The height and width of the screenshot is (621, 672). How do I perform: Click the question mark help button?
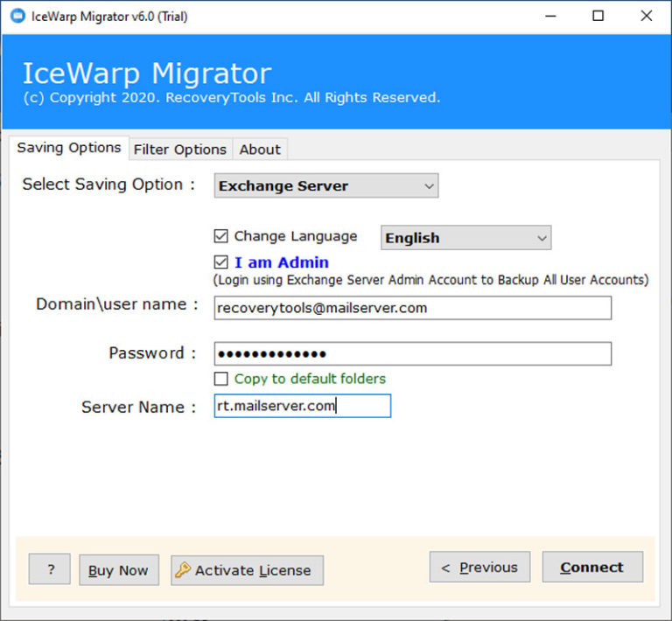pos(50,569)
